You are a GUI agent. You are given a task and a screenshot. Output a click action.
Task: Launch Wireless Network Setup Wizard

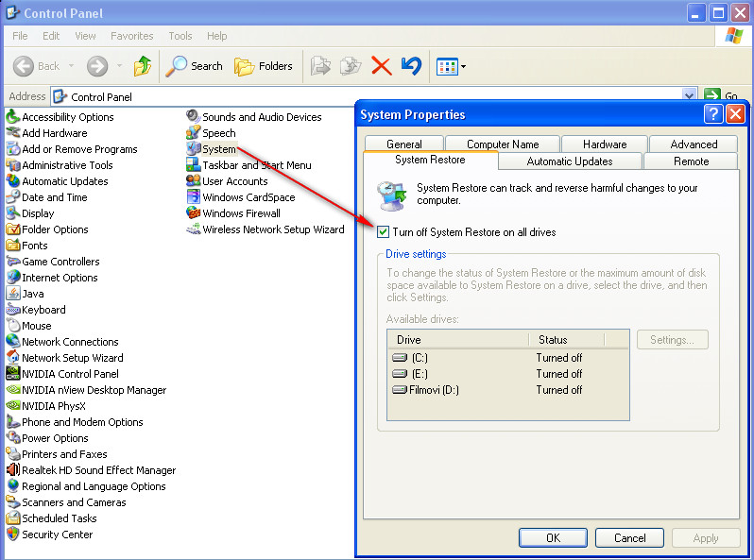tap(266, 229)
